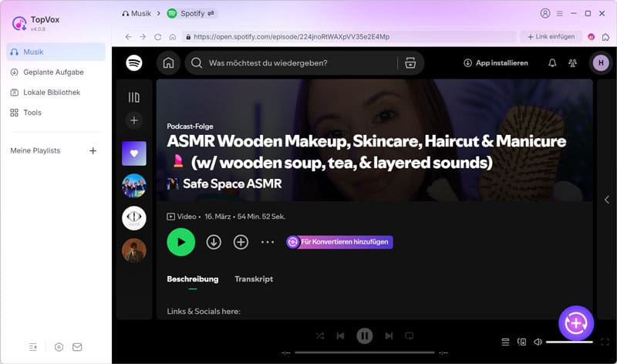Enter fullscreen player view
The image size is (617, 364).
point(605,342)
